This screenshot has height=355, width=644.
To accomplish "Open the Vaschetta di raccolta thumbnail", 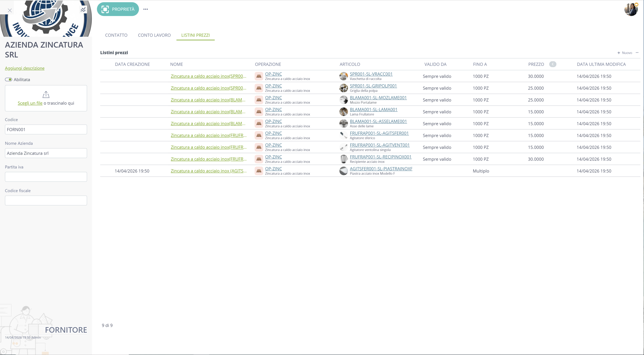I will pyautogui.click(x=343, y=76).
